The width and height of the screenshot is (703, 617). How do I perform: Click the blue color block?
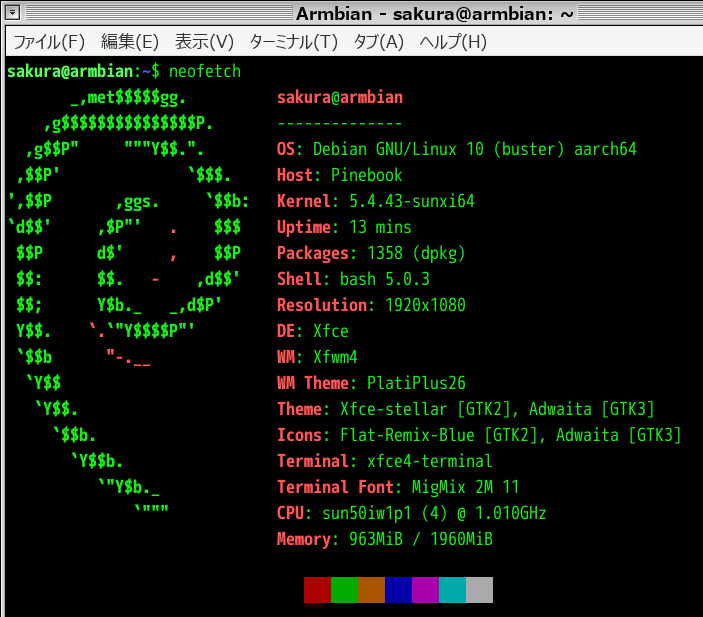(398, 590)
